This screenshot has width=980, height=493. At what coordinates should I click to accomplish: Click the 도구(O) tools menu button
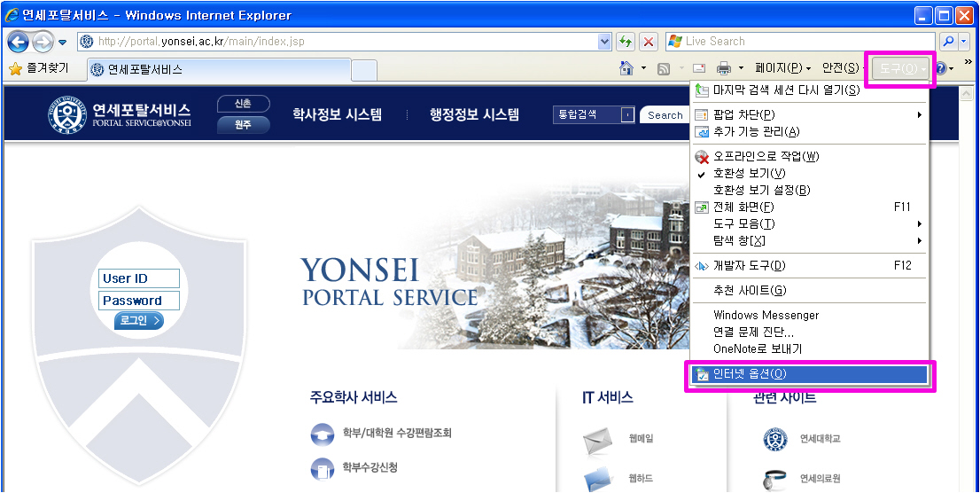point(900,69)
